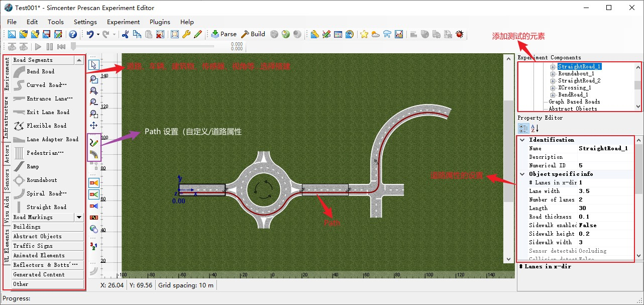Click the Build button

(x=253, y=34)
